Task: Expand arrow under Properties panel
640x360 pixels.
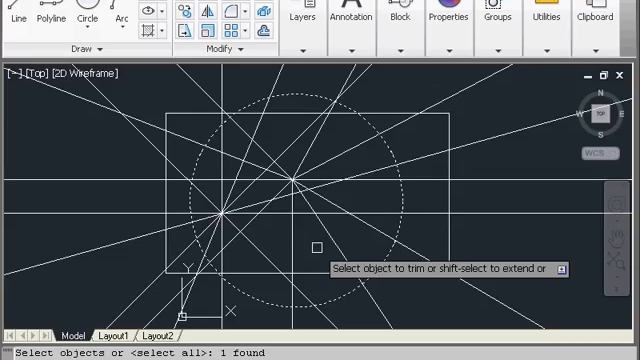Action: (x=449, y=51)
